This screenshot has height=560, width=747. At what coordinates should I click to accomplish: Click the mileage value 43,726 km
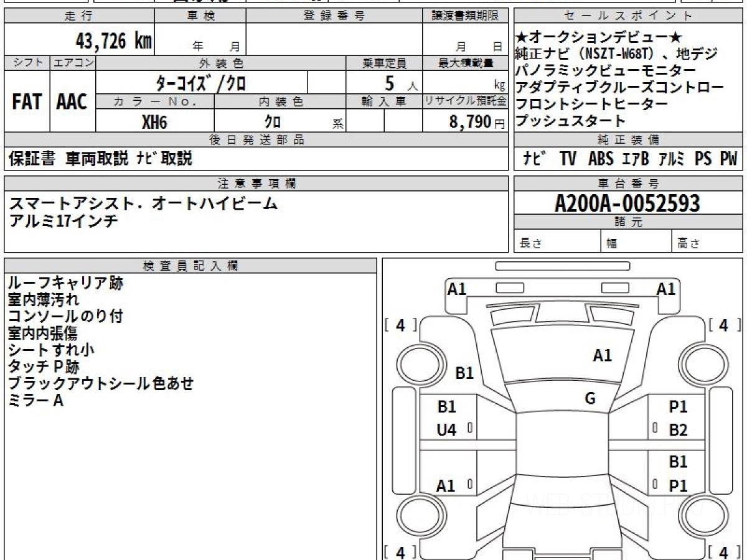point(114,41)
